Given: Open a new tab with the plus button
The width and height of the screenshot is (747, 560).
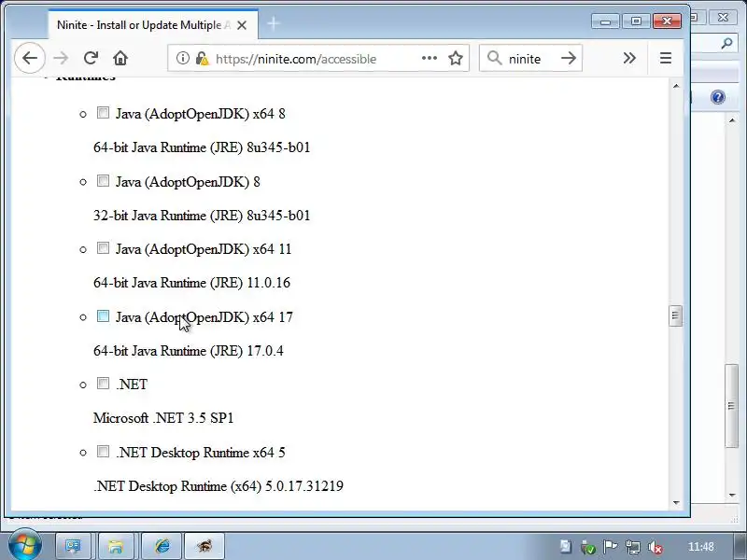Looking at the screenshot, I should (x=274, y=23).
